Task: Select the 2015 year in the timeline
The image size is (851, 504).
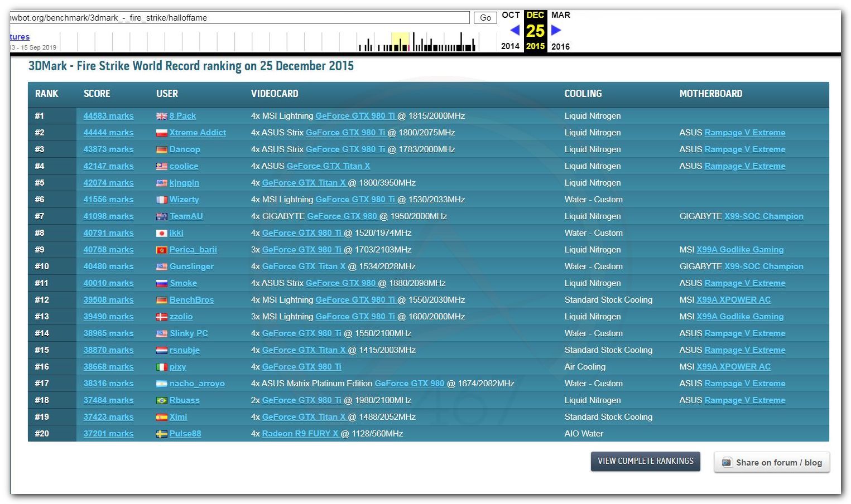Action: pos(535,46)
